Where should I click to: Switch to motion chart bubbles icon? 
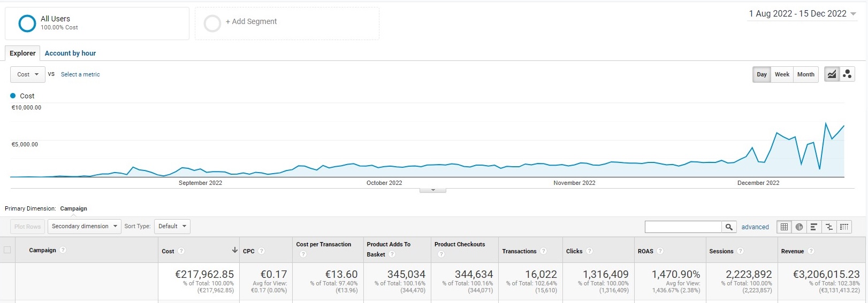[x=847, y=74]
